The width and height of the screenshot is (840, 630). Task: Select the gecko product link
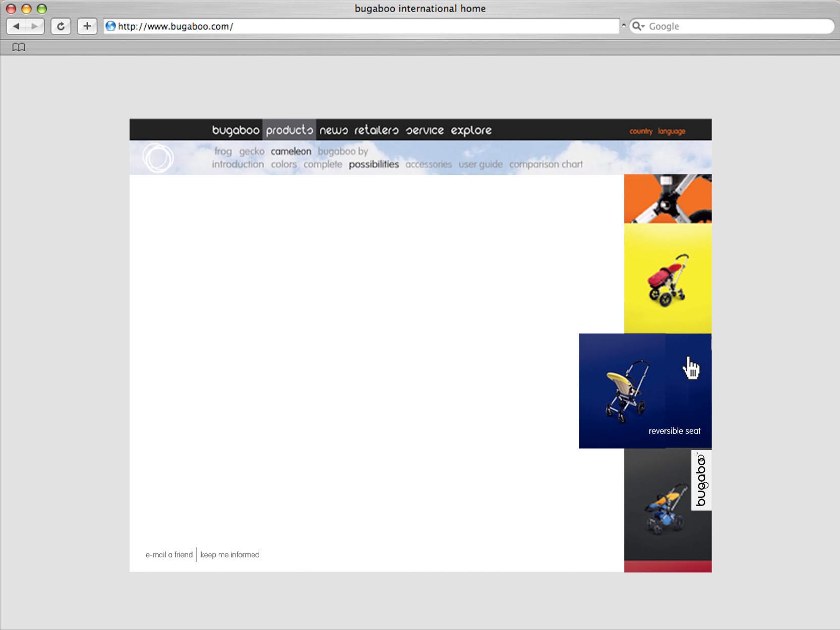(x=252, y=151)
